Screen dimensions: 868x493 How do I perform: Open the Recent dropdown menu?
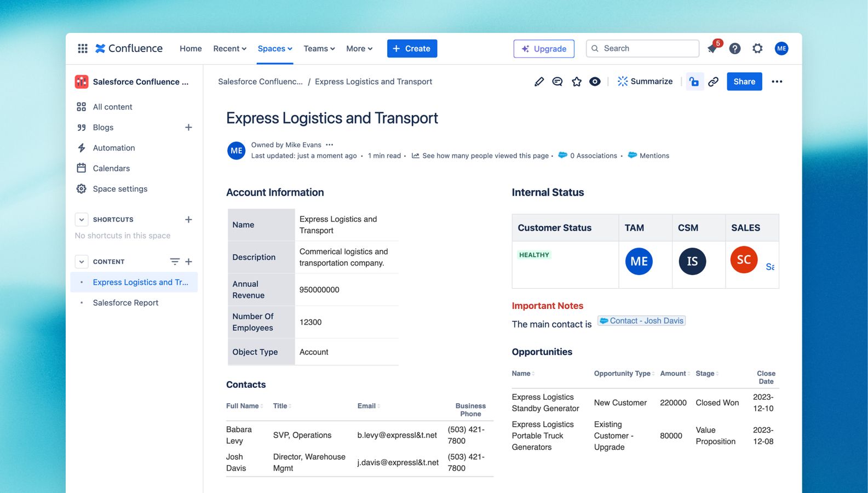[229, 48]
